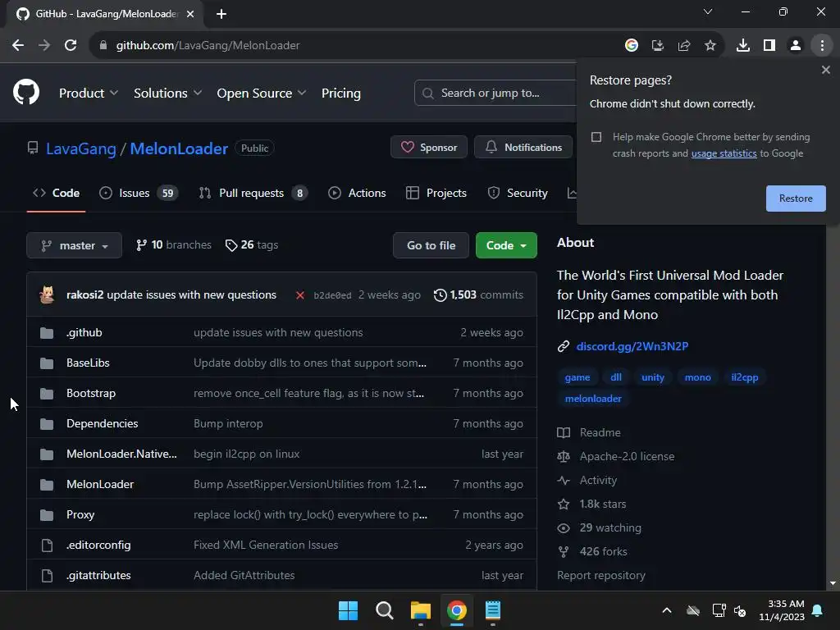Open the .github folder
The height and width of the screenshot is (630, 840).
[x=84, y=333]
